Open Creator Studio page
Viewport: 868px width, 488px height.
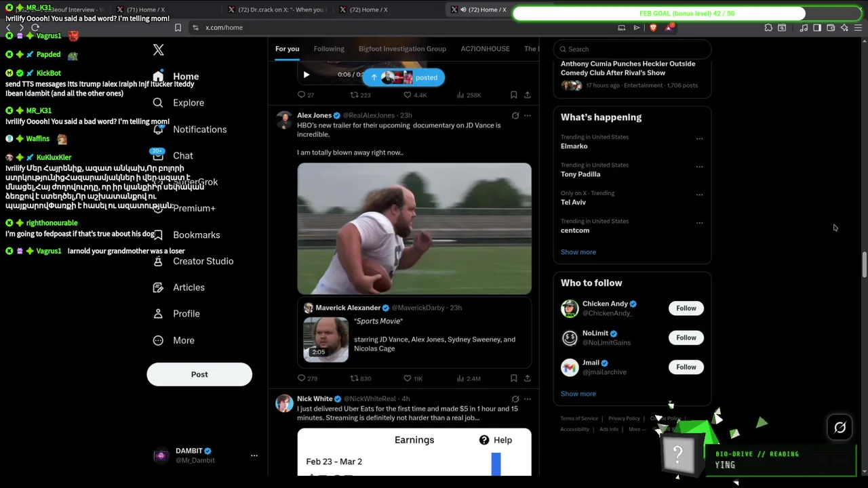point(203,261)
